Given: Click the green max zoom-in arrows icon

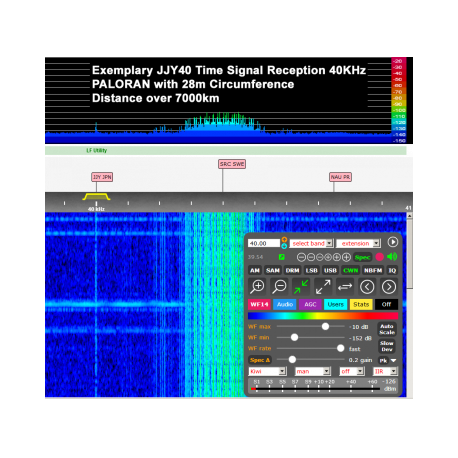Looking at the screenshot, I should pos(301,287).
